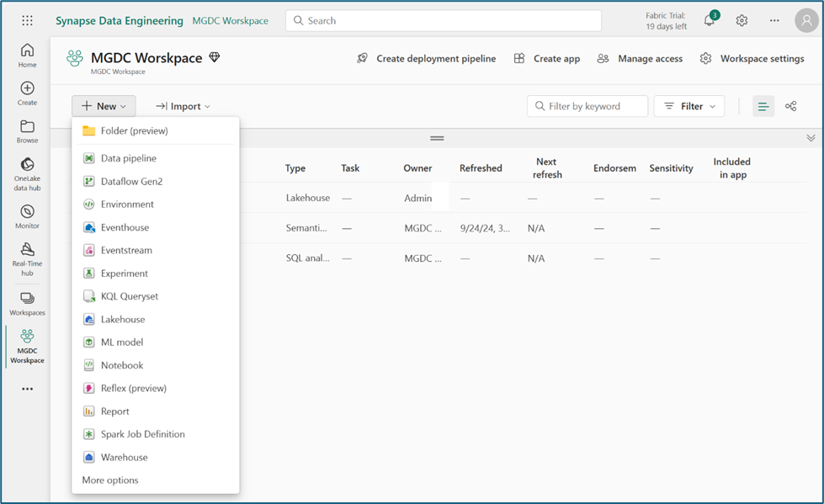
Task: Choose Environment from New menu
Action: click(156, 204)
